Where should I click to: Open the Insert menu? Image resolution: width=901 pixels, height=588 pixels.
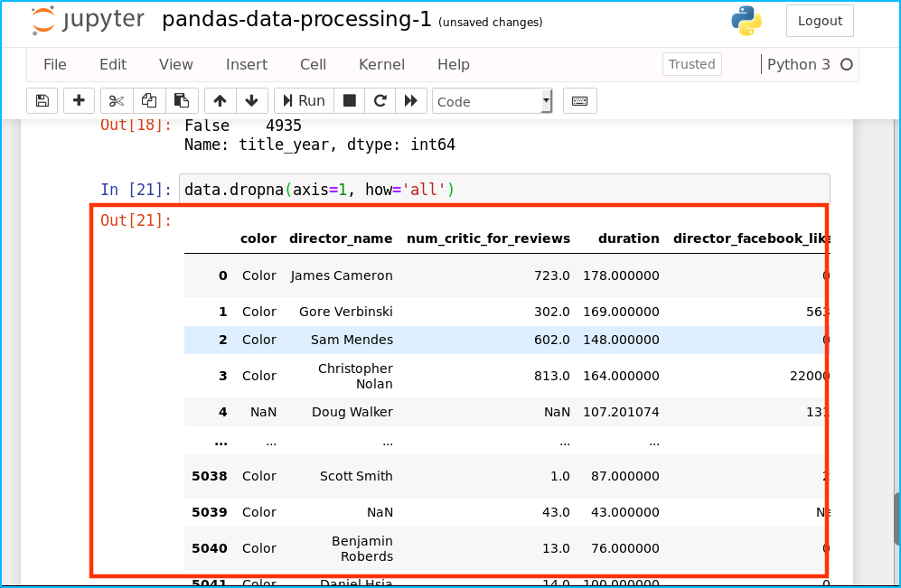[247, 64]
